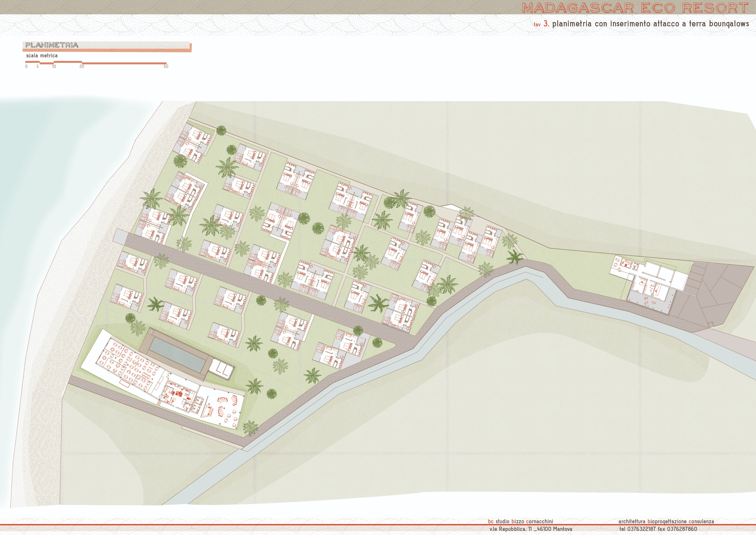Click 'bc studio bizzo cornacchini' text
The width and height of the screenshot is (756, 535).
(x=521, y=522)
